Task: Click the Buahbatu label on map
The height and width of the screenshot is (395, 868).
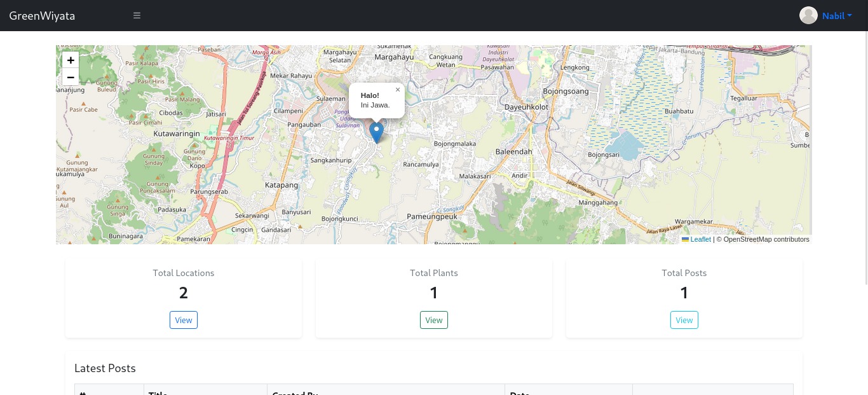Action: [679, 111]
